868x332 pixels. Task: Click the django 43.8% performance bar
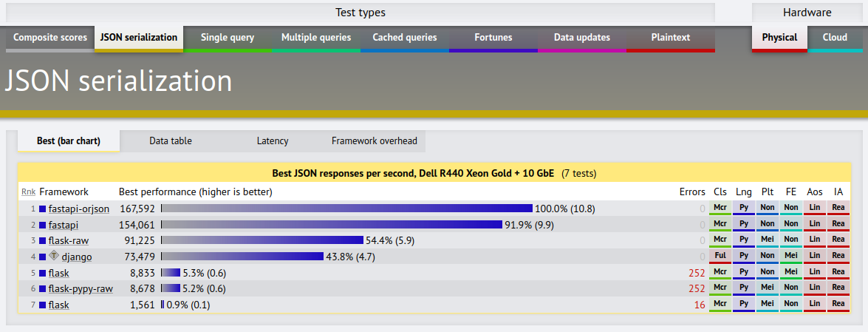(x=242, y=257)
